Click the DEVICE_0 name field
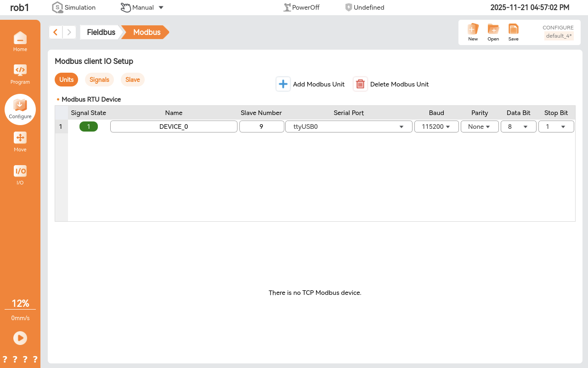Viewport: 588px width, 368px height. pyautogui.click(x=174, y=126)
